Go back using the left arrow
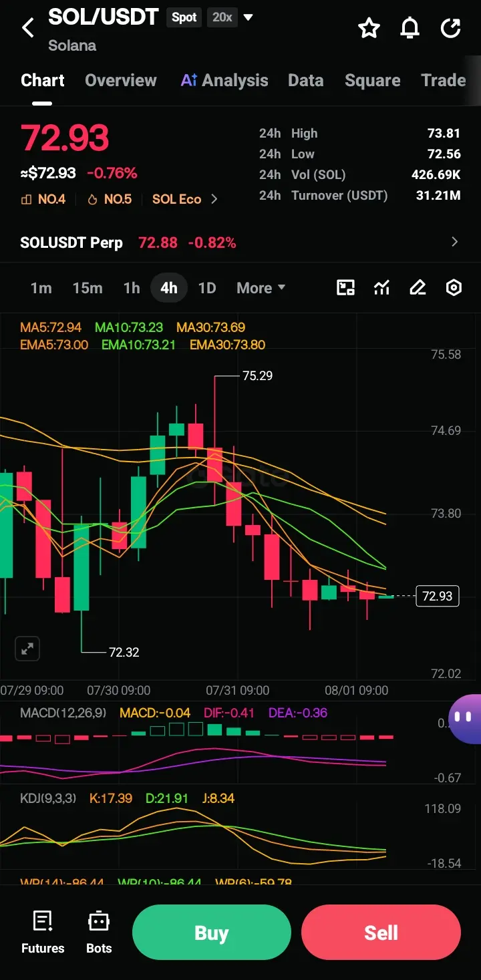The image size is (481, 980). (x=28, y=28)
